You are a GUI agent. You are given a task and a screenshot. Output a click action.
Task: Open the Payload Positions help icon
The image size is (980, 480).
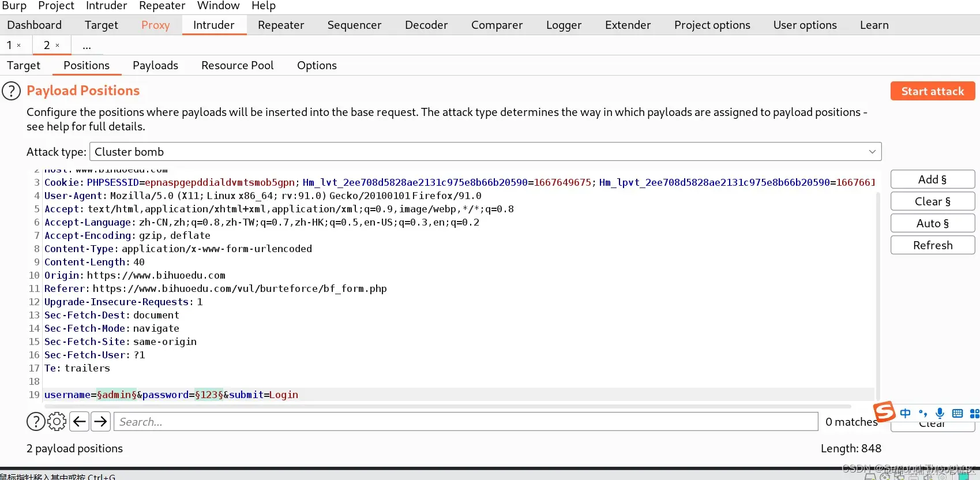(x=11, y=91)
